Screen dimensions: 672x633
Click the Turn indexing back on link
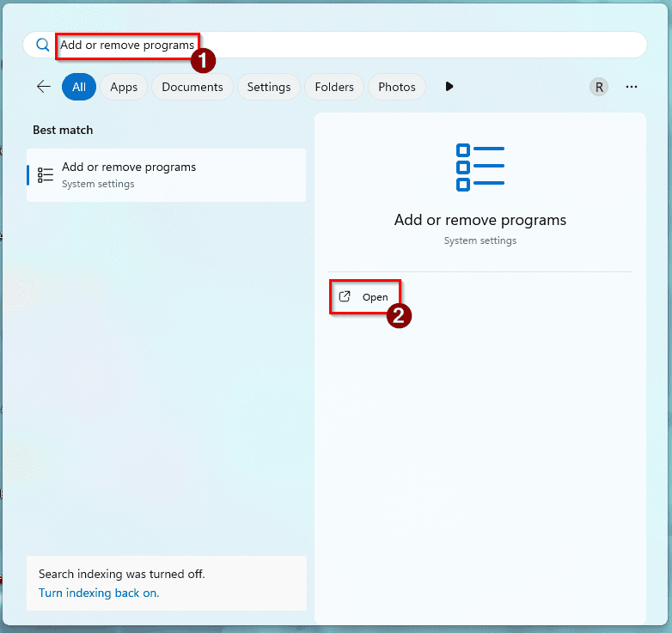(x=99, y=593)
